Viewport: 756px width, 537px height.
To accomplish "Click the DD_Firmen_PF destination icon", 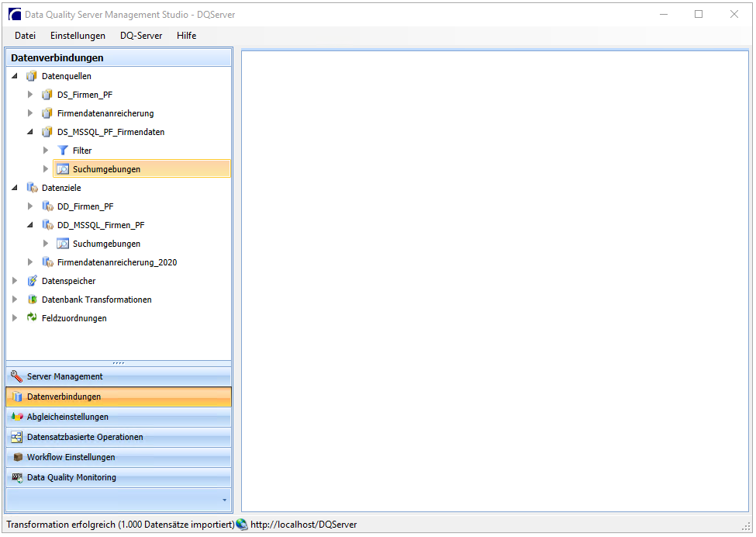I will click(x=47, y=206).
